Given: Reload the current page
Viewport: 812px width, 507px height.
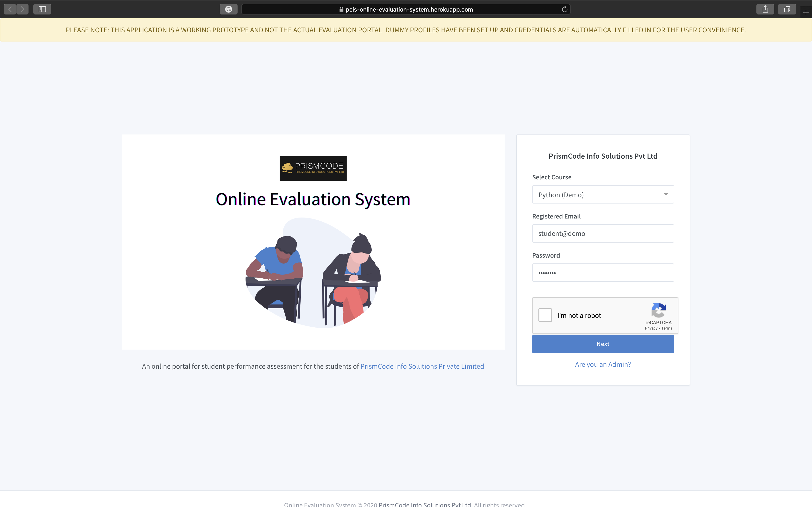Looking at the screenshot, I should [564, 9].
